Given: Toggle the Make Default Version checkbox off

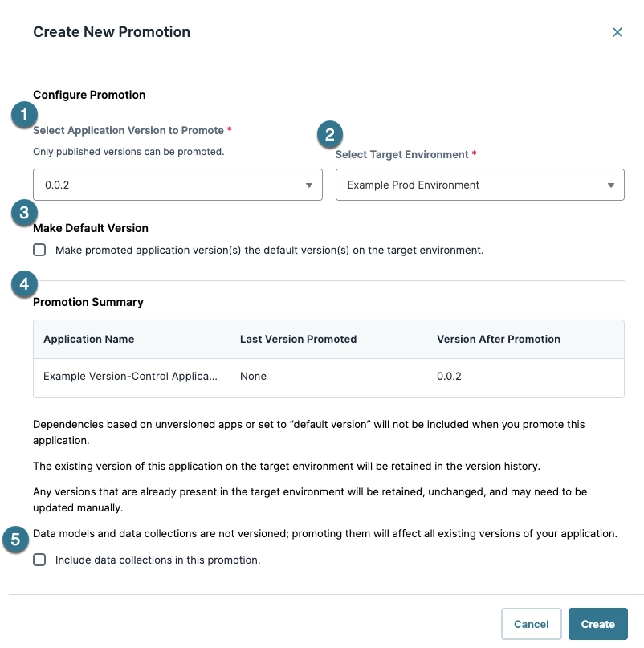Looking at the screenshot, I should click(39, 250).
